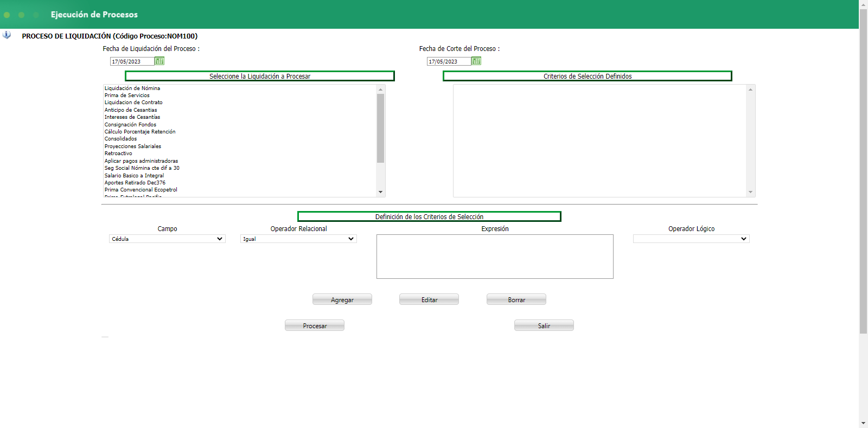Click the Editar button
Screen dimensions: 868x428
(429, 299)
